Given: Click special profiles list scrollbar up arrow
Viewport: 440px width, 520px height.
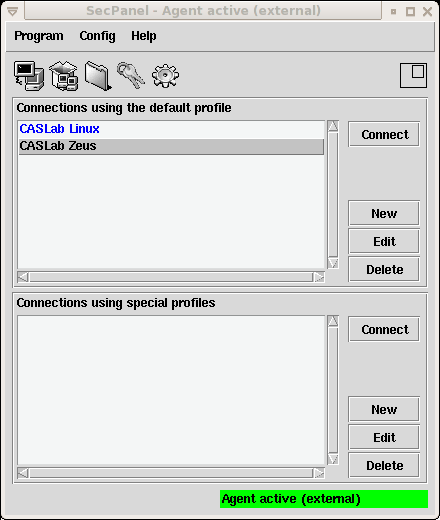Looking at the screenshot, I should [333, 321].
